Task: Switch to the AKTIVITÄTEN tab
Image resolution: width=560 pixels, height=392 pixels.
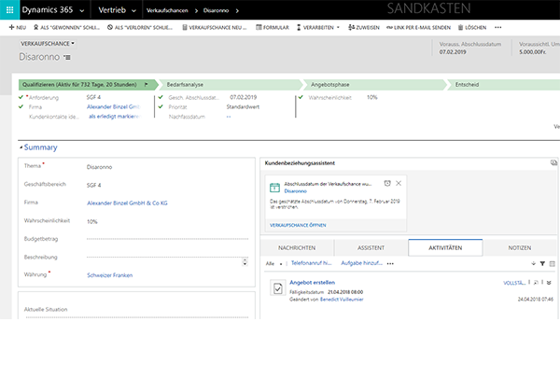Action: pos(445,247)
